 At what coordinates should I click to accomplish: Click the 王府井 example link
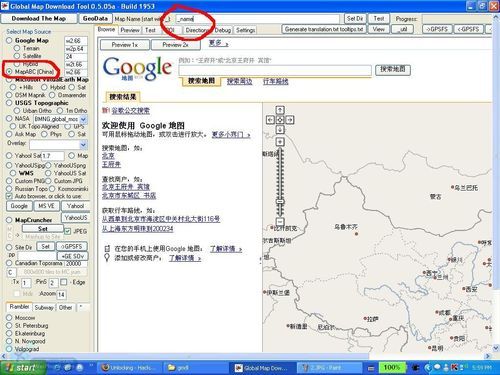[111, 164]
